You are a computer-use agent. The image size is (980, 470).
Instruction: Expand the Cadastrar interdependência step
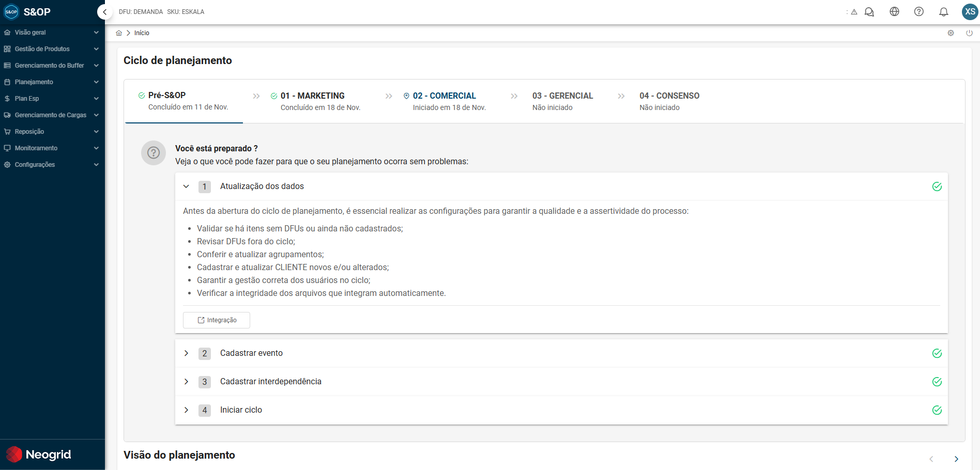pos(187,382)
